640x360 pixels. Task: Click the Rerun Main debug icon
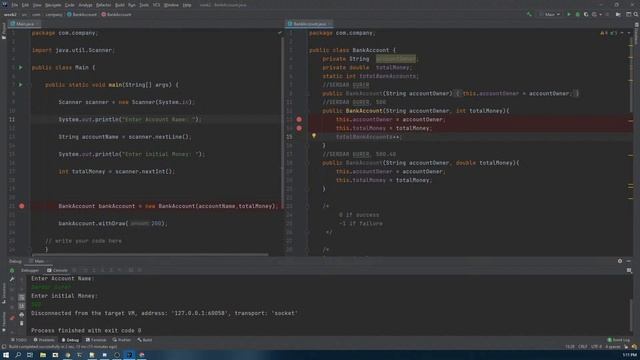point(12,271)
